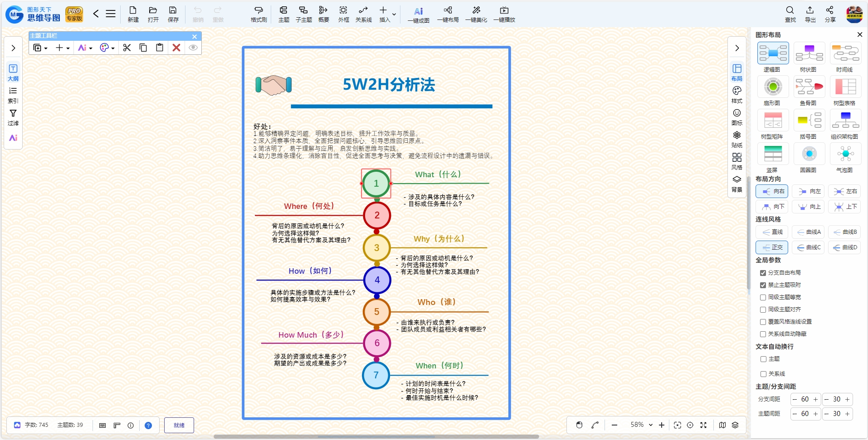
Task: Switch to the 布局 layout tab
Action: click(737, 73)
